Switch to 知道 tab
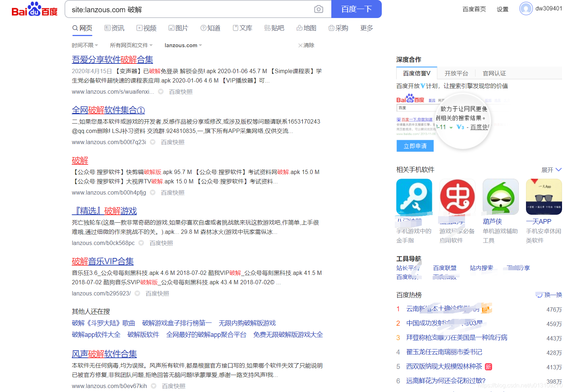 [x=211, y=28]
